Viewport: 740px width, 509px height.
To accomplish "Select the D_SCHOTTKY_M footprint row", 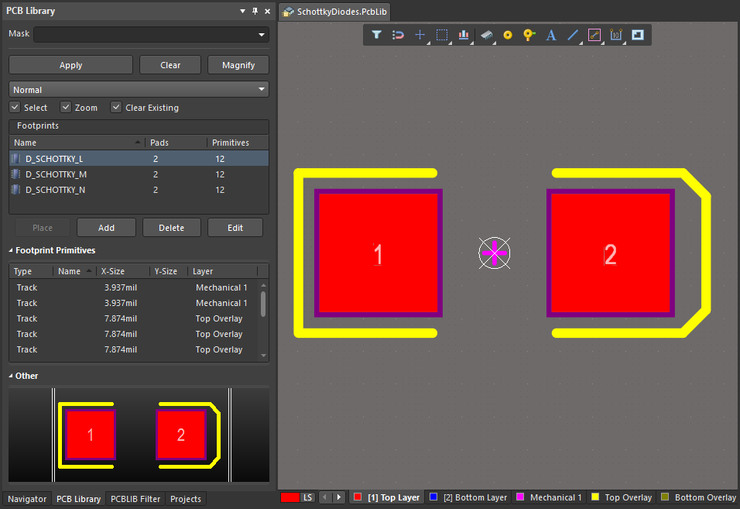I will (x=139, y=174).
